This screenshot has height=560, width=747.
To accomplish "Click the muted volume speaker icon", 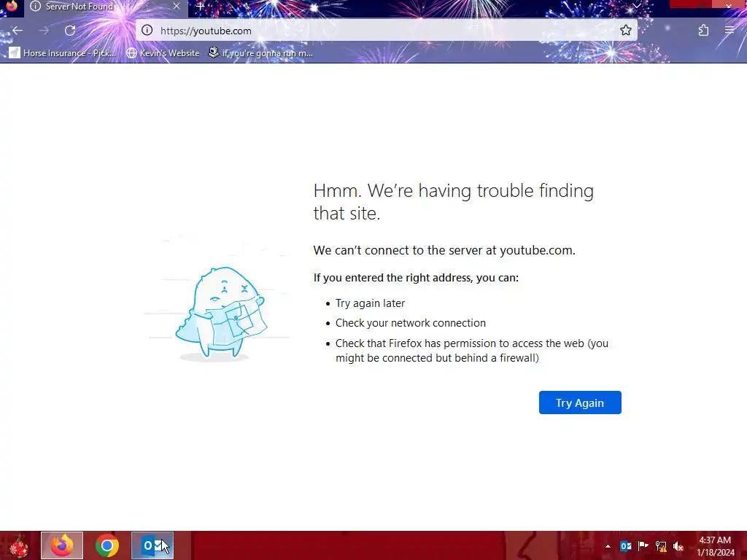I will 678,546.
